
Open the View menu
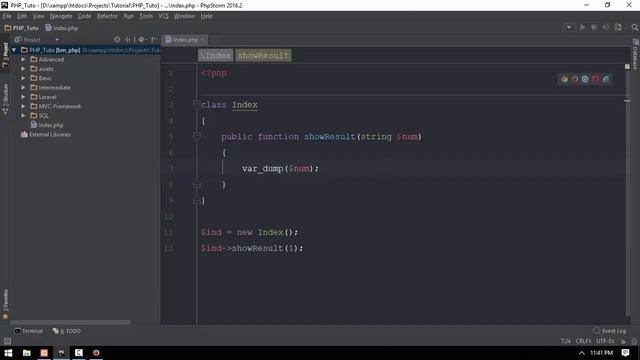pos(38,16)
